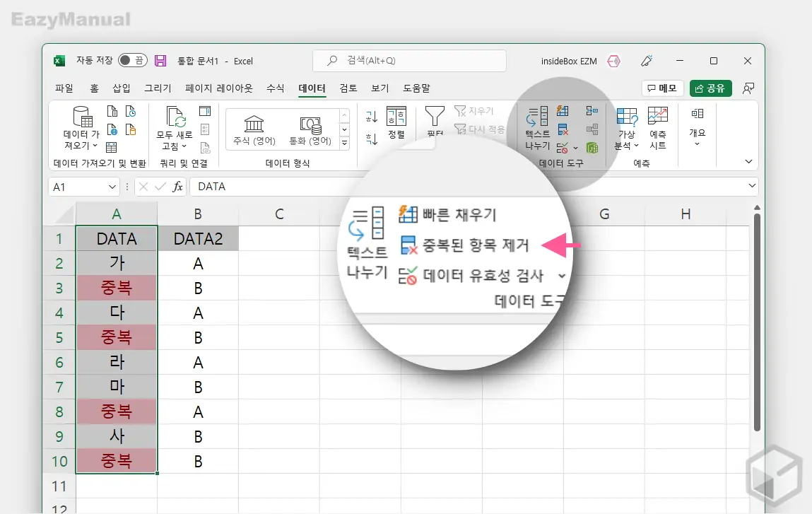Click the 필터 funnel icon
The image size is (812, 514).
[435, 122]
